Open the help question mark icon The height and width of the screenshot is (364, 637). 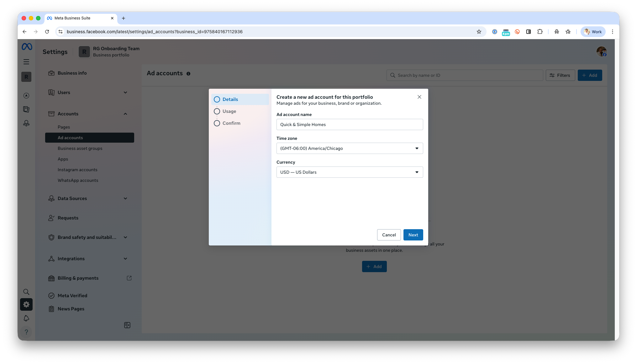pyautogui.click(x=26, y=332)
